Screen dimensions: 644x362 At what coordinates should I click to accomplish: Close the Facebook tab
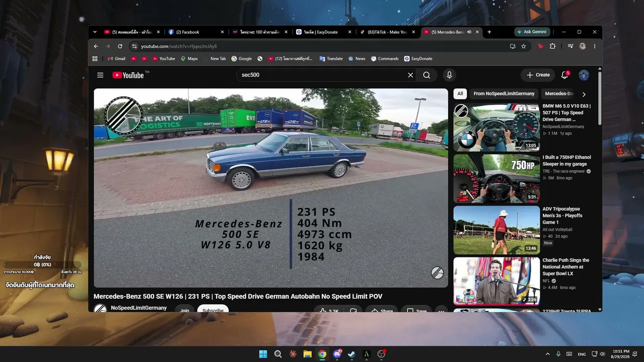coord(222,32)
